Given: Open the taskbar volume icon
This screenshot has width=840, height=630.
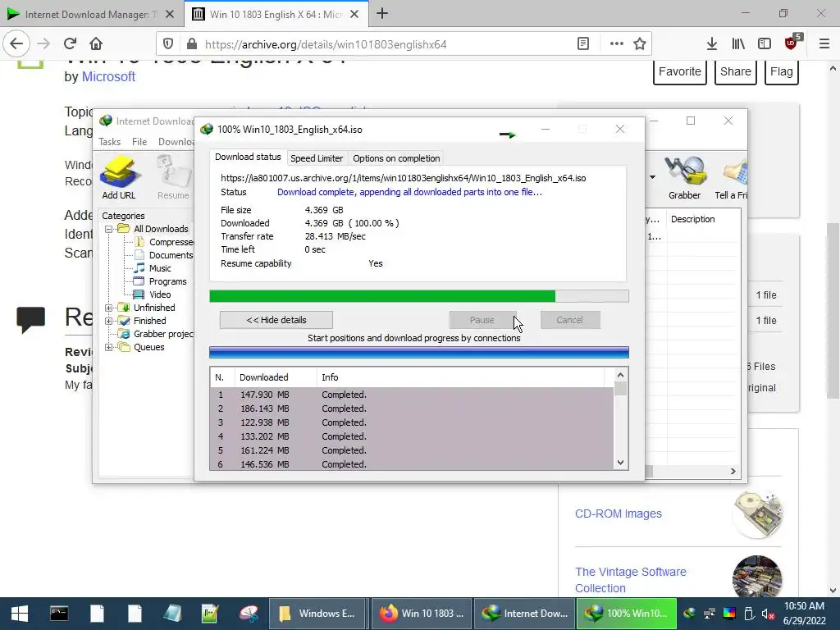Looking at the screenshot, I should pos(768,614).
